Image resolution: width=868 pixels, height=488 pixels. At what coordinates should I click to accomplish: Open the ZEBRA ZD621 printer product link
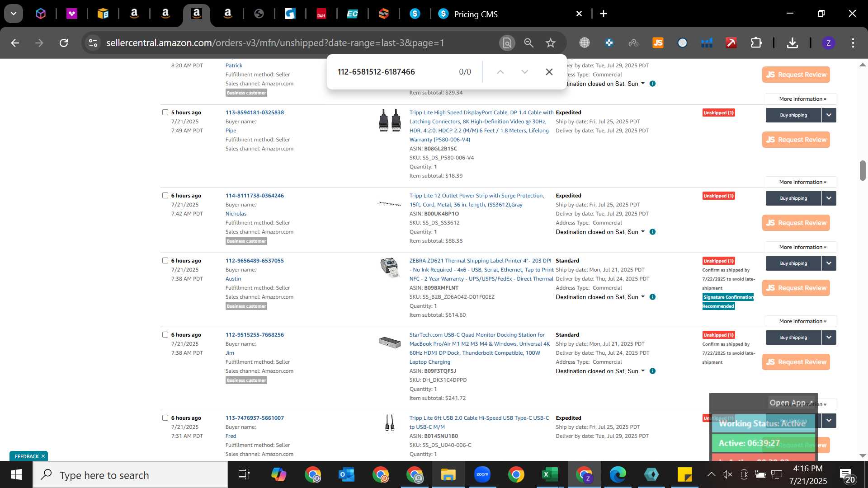click(481, 270)
